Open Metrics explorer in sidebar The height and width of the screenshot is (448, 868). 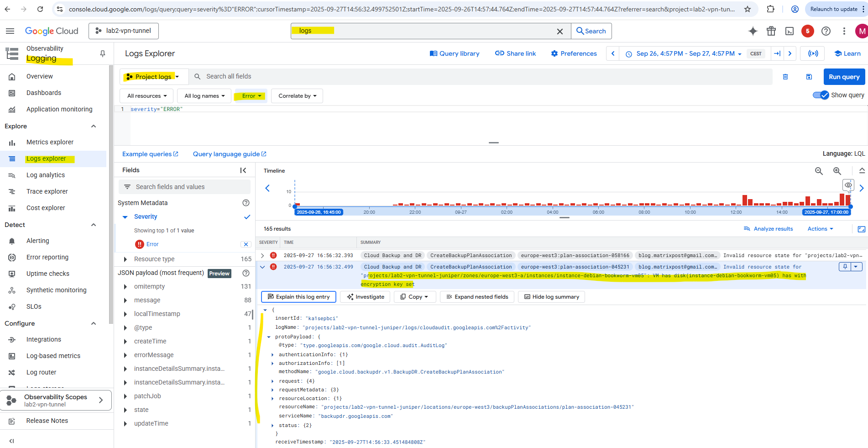tap(50, 142)
